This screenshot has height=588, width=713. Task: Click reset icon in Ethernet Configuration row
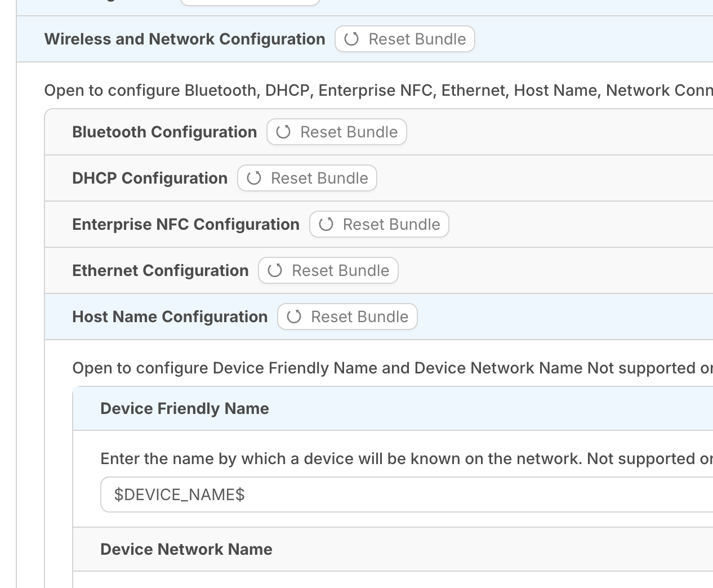[x=275, y=270]
